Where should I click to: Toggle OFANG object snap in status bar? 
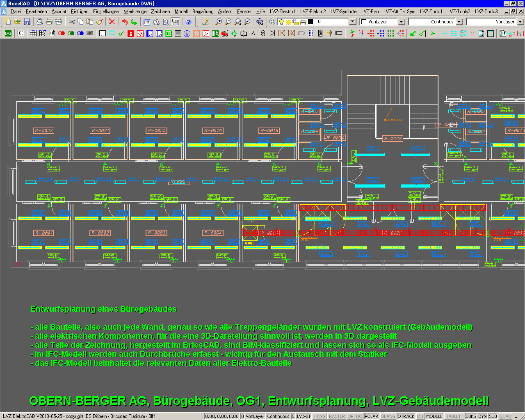pos(388,416)
